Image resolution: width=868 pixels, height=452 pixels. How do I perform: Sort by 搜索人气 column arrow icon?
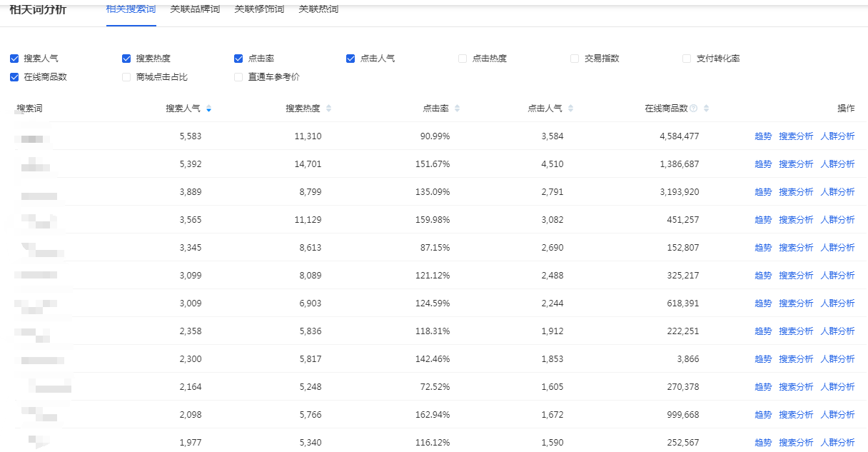pyautogui.click(x=208, y=109)
